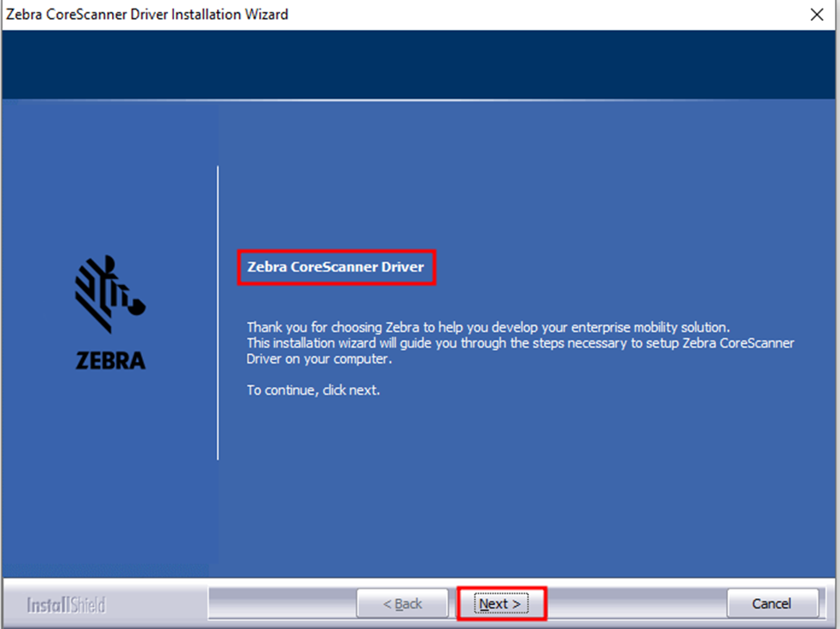The image size is (840, 629).
Task: Click the vertical divider line beside the logo
Action: click(x=216, y=310)
